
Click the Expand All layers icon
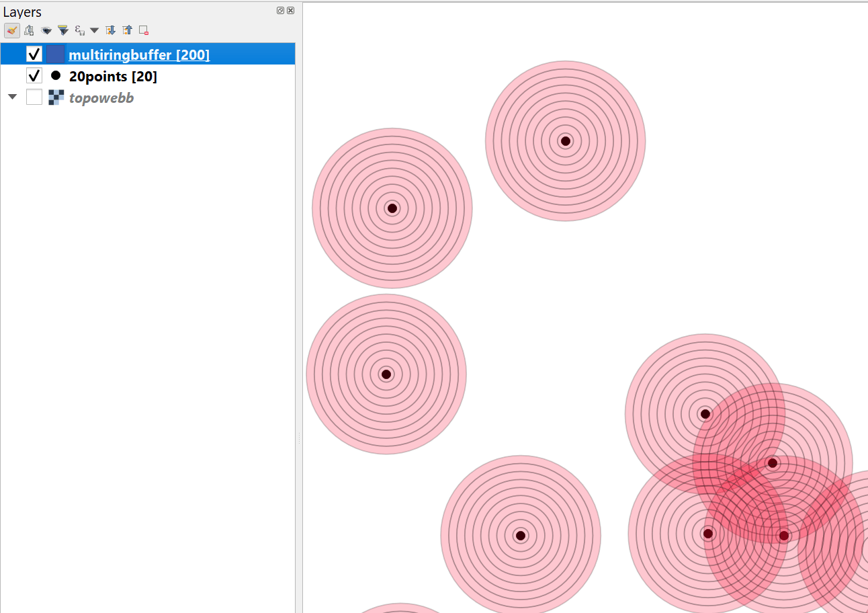click(x=111, y=30)
